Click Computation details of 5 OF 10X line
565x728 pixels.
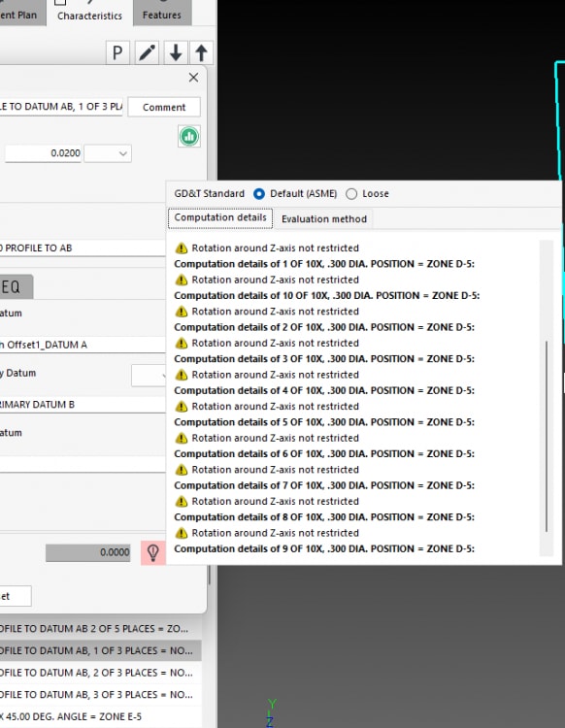click(324, 422)
